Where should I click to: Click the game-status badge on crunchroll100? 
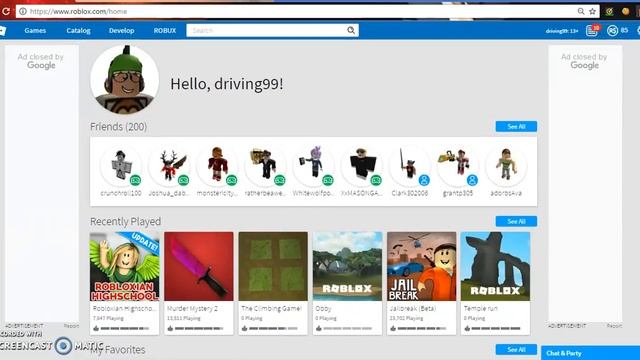click(x=135, y=180)
